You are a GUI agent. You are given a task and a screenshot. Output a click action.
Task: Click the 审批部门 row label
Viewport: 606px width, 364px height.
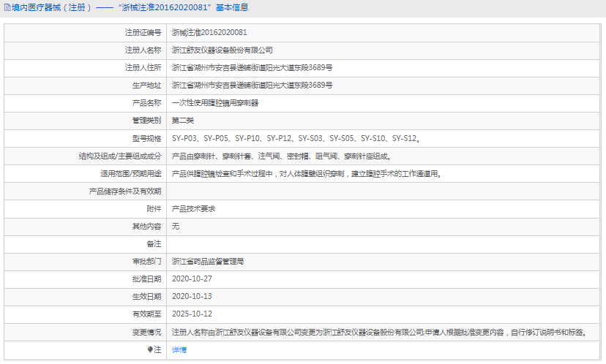(147, 262)
